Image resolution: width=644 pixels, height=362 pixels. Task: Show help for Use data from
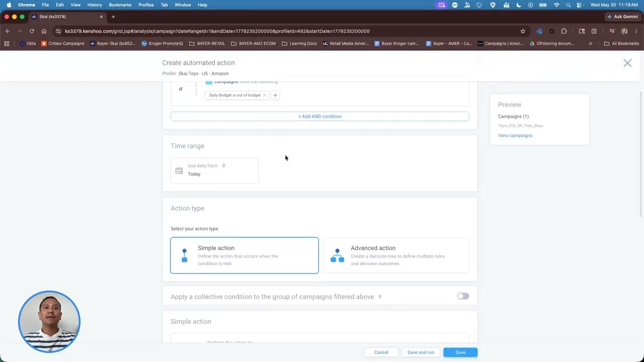coord(223,166)
